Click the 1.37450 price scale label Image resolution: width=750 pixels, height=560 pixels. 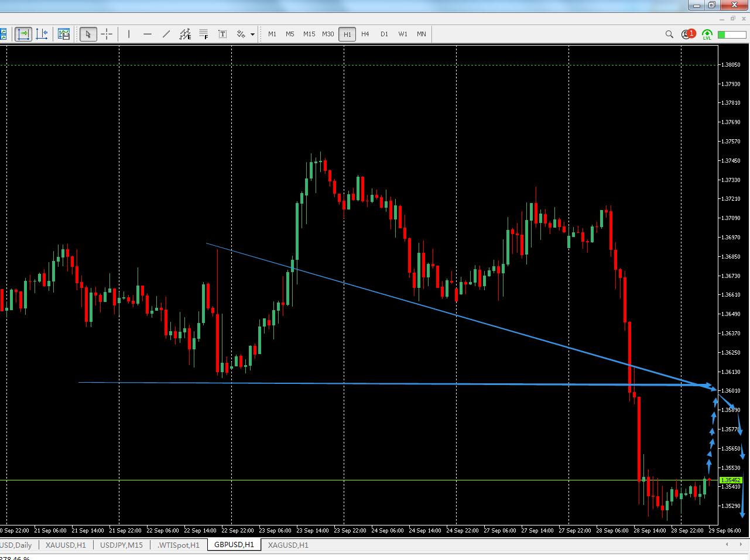(x=731, y=161)
